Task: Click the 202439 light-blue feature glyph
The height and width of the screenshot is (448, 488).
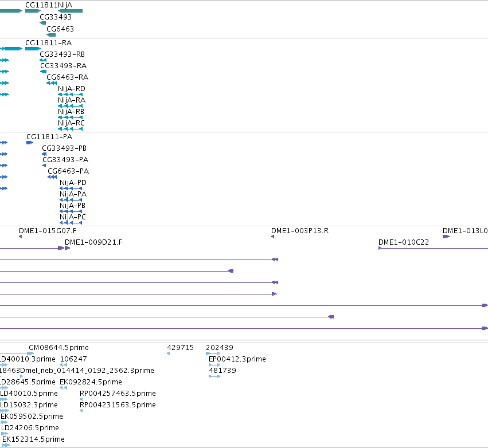Action: coord(213,353)
